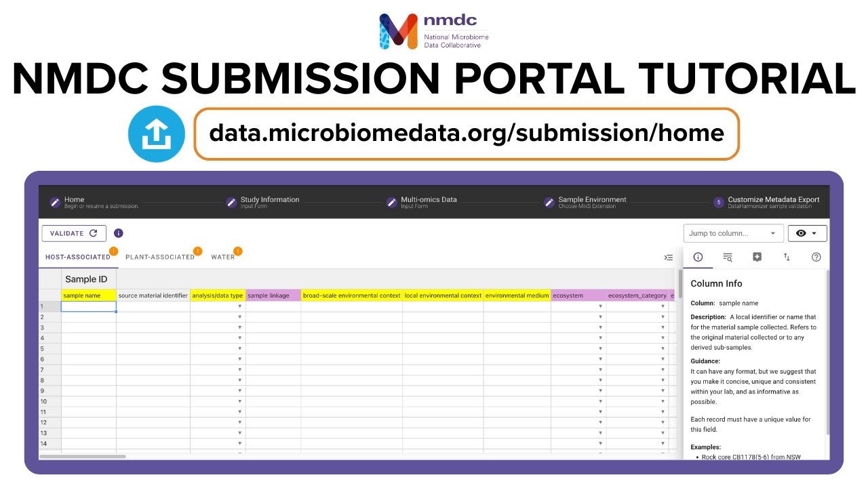Image resolution: width=868 pixels, height=488 pixels.
Task: Click the data.microbiomedata.org/submission/home URL
Action: coord(467,134)
